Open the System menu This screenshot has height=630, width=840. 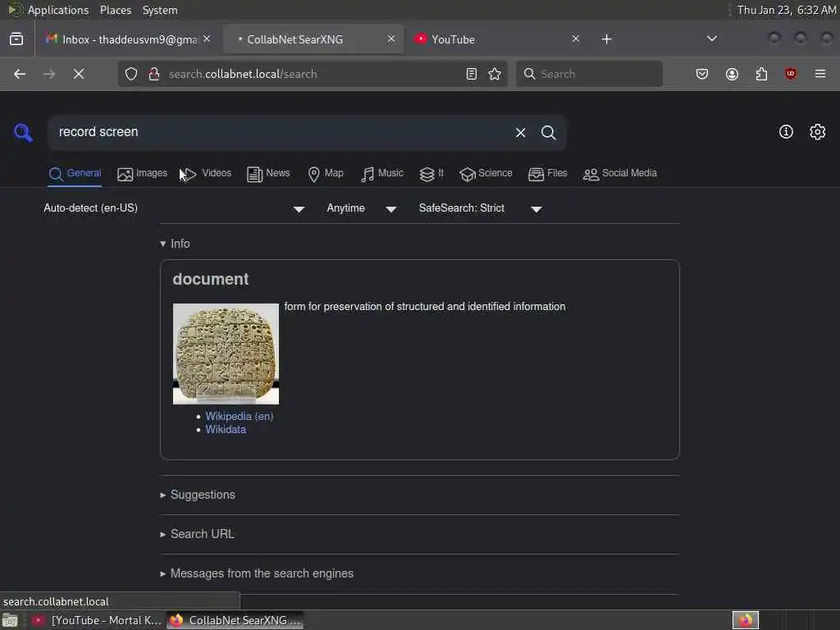click(x=160, y=10)
